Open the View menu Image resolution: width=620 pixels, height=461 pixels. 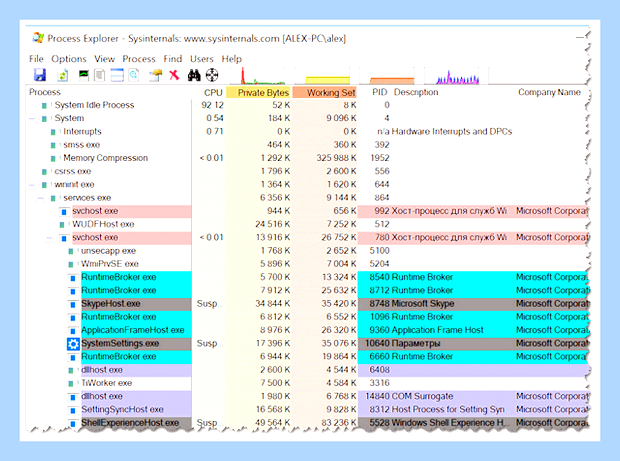pos(104,59)
